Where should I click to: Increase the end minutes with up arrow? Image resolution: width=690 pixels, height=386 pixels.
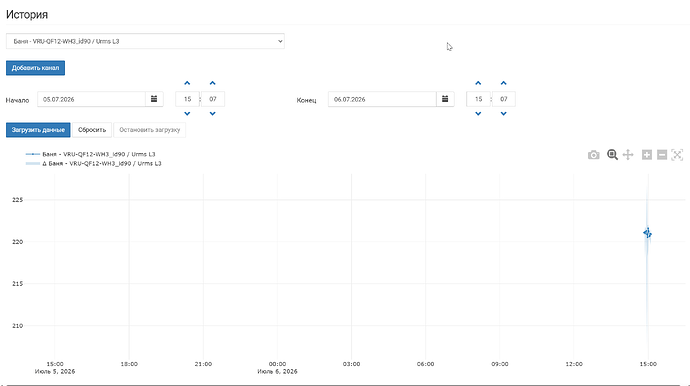[x=503, y=83]
